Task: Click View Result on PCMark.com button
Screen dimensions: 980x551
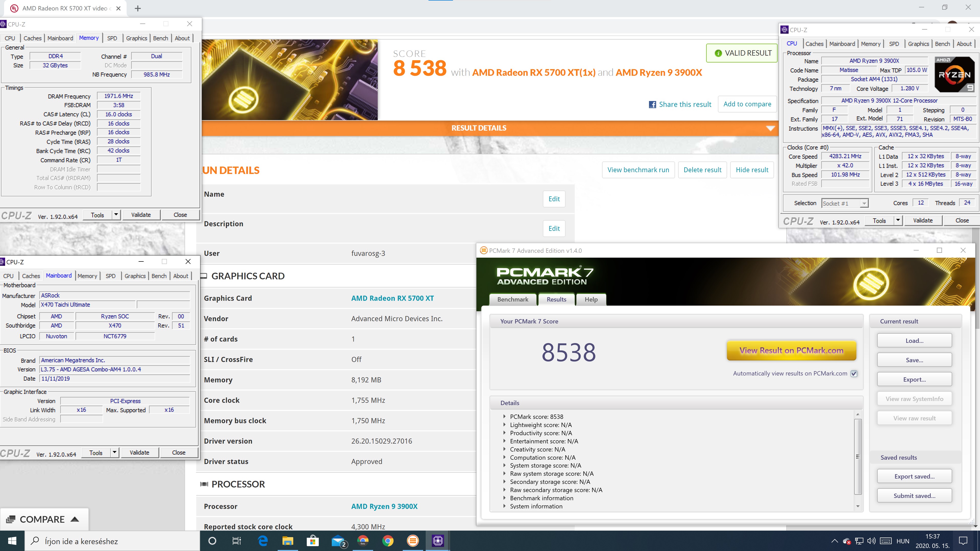Action: (791, 350)
